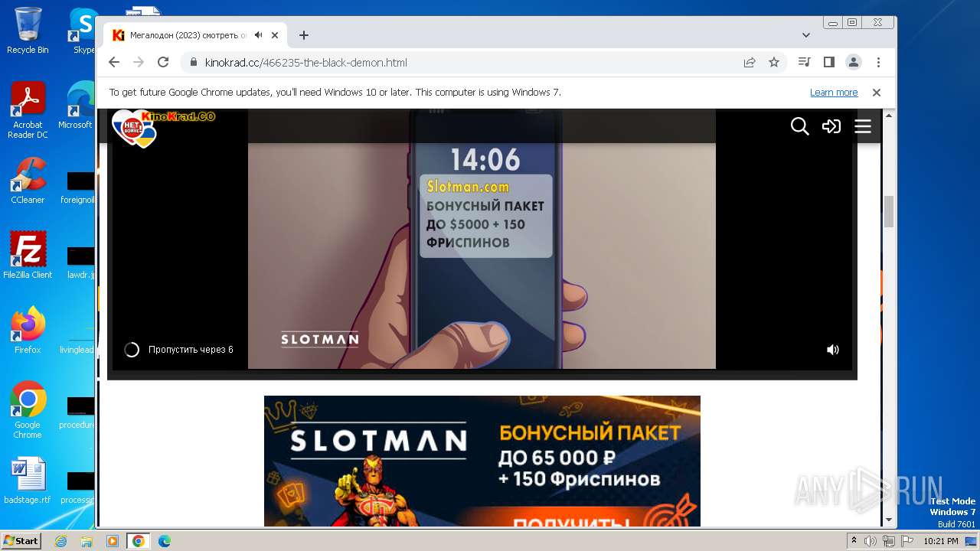This screenshot has width=980, height=551.
Task: Open the site hamburger menu
Action: 863,126
